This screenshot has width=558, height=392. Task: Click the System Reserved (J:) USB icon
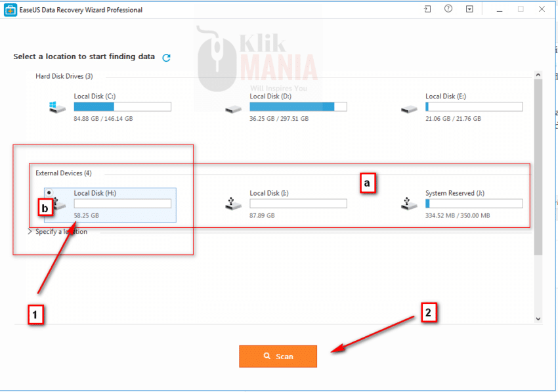click(409, 204)
